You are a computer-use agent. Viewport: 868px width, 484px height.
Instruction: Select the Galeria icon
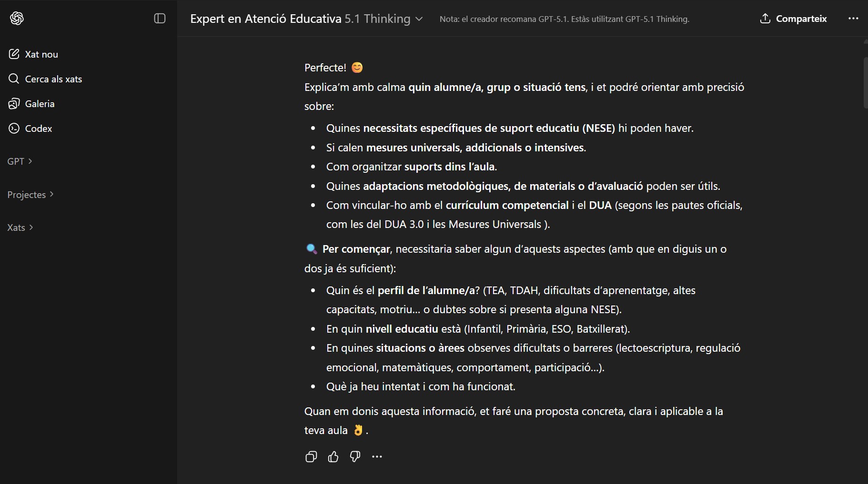tap(14, 104)
